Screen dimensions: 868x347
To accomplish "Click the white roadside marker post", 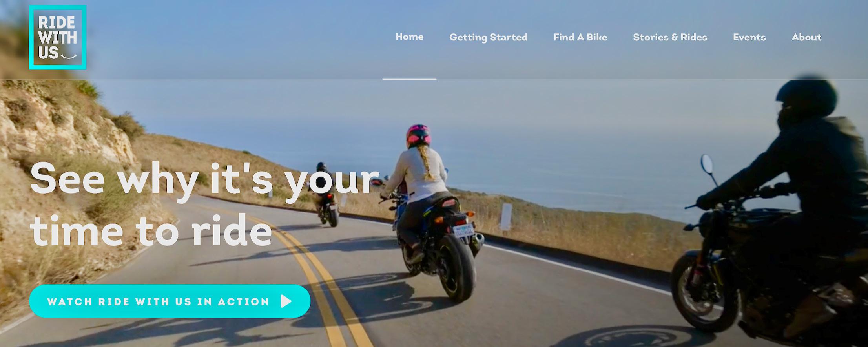I will pyautogui.click(x=506, y=217).
